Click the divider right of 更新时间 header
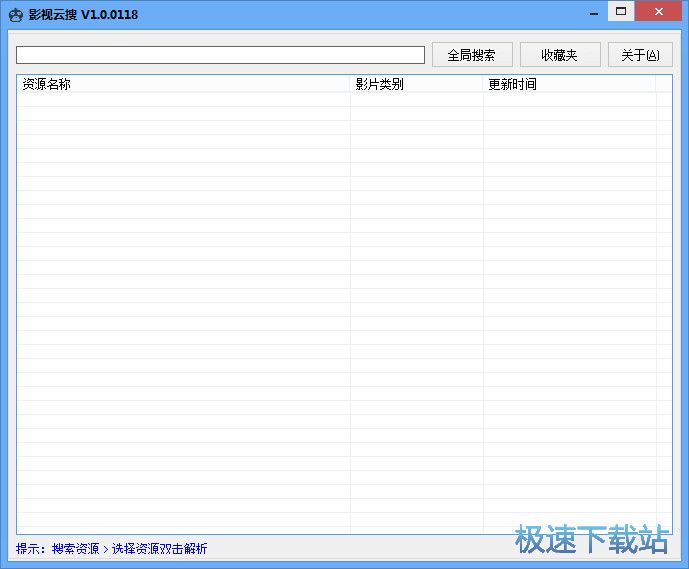The width and height of the screenshot is (689, 569). click(x=656, y=84)
